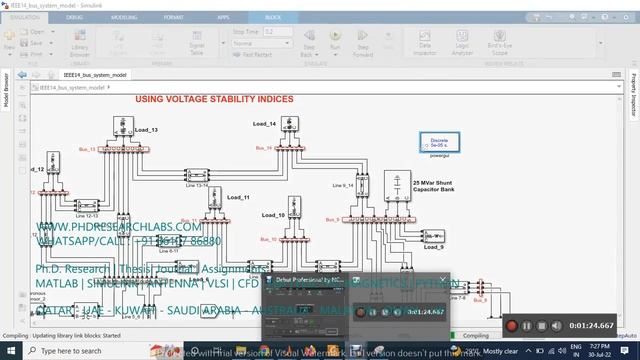This screenshot has height=360, width=640.
Task: Click the Step Back icon
Action: pos(309,37)
